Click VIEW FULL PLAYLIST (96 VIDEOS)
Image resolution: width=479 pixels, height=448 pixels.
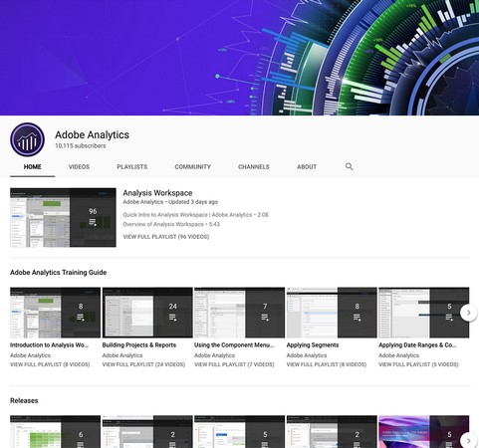point(166,237)
